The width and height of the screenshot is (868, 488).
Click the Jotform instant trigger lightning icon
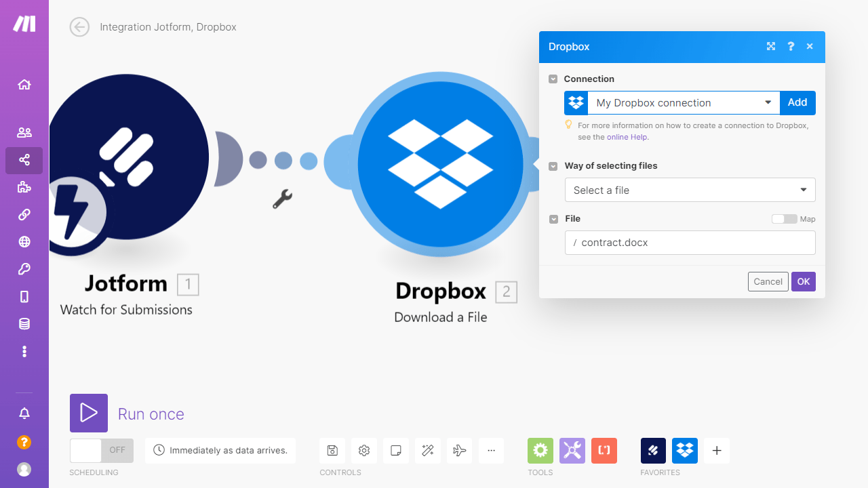(71, 211)
